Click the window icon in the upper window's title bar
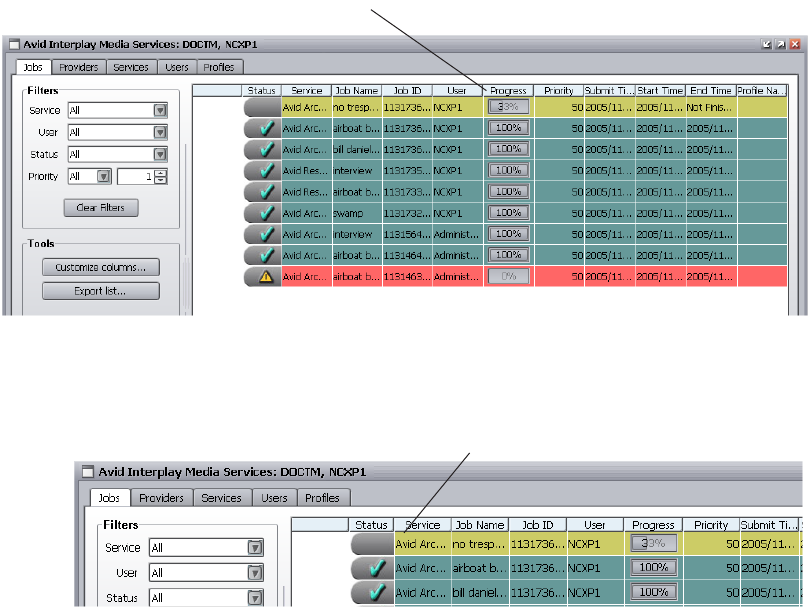 click(14, 44)
